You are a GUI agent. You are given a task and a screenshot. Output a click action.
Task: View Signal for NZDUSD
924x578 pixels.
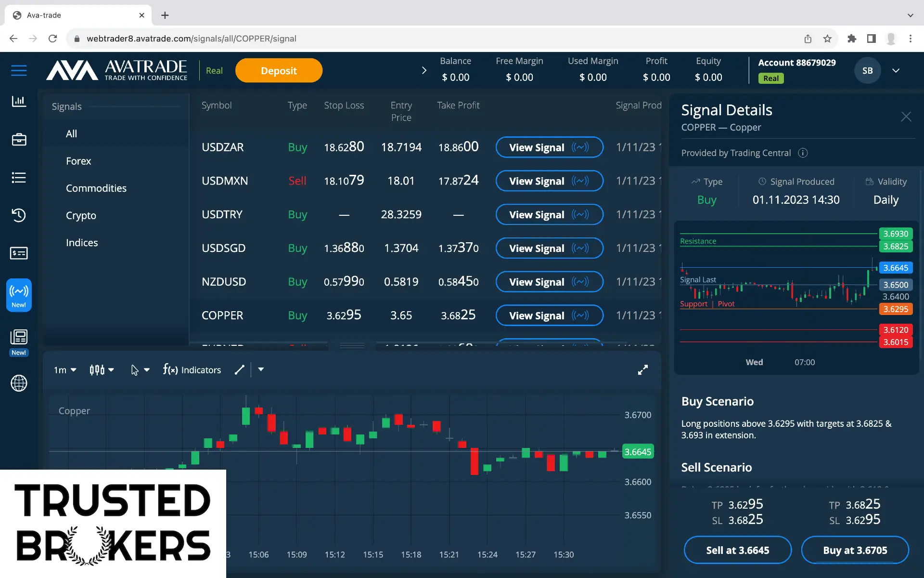click(549, 282)
